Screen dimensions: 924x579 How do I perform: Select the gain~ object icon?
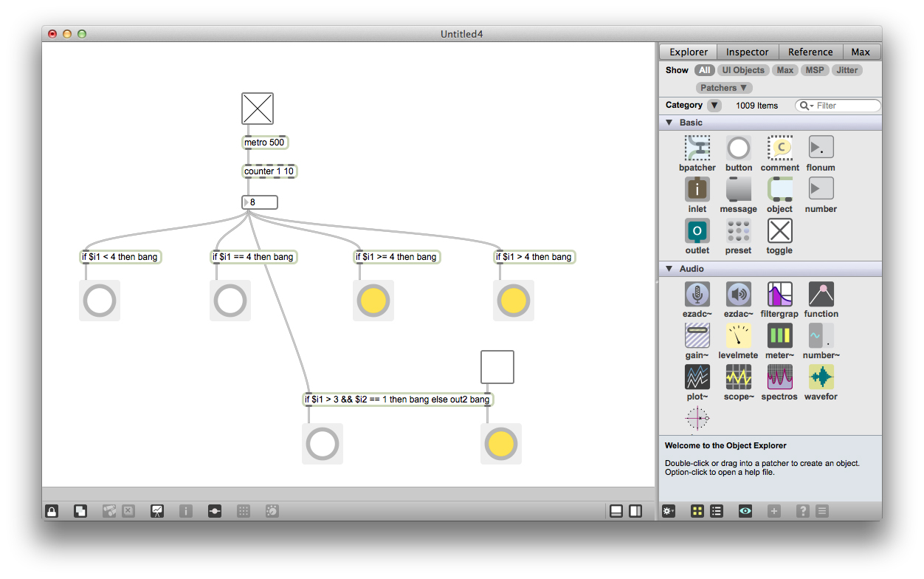click(697, 335)
